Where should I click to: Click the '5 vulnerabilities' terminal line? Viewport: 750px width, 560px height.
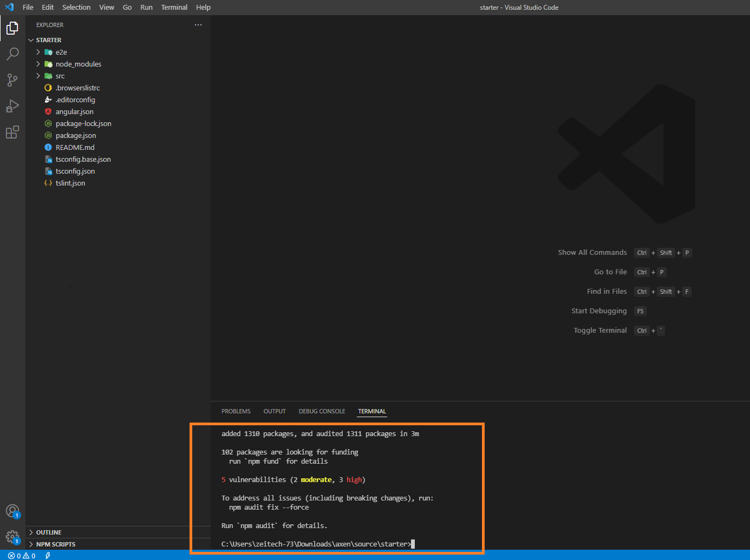[294, 480]
